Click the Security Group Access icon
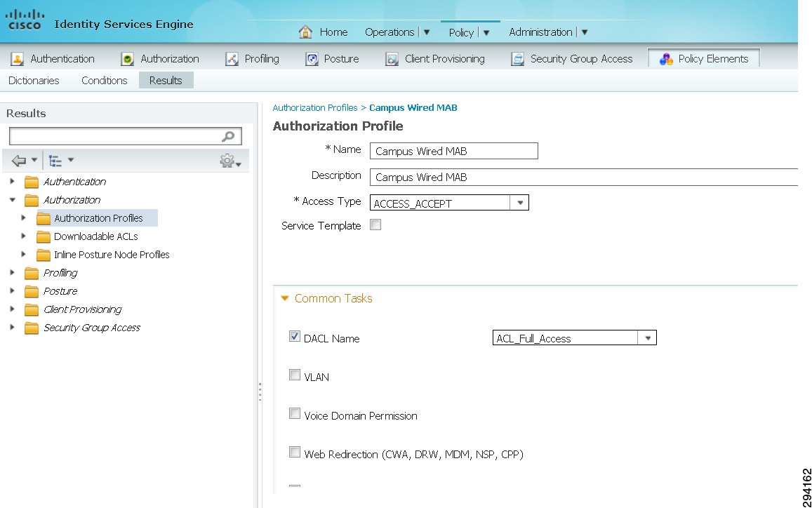Image resolution: width=812 pixels, height=508 pixels. (x=517, y=59)
